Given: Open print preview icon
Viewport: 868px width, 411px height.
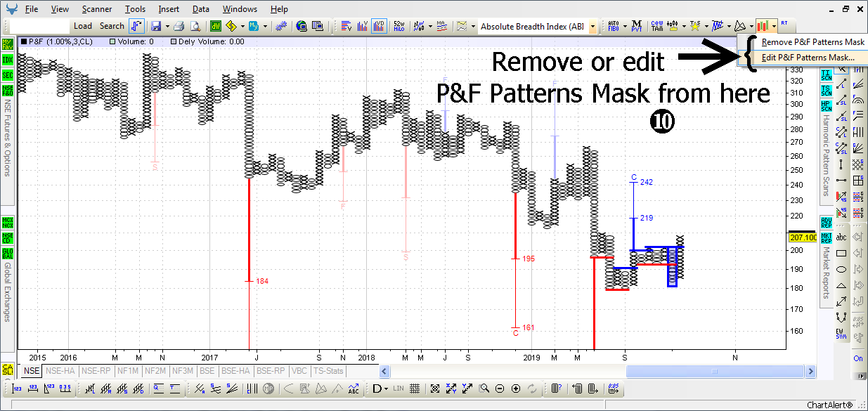Looking at the screenshot, I should (195, 26).
